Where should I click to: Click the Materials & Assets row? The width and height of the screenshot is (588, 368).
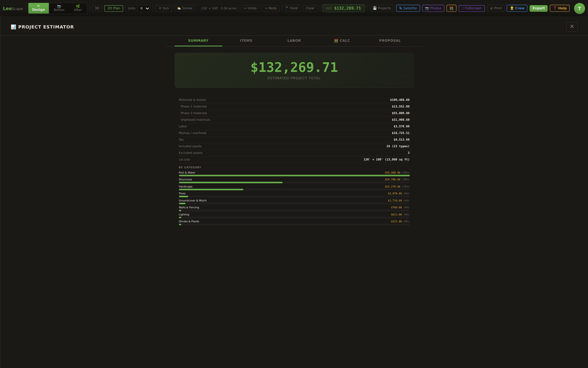[x=294, y=100]
